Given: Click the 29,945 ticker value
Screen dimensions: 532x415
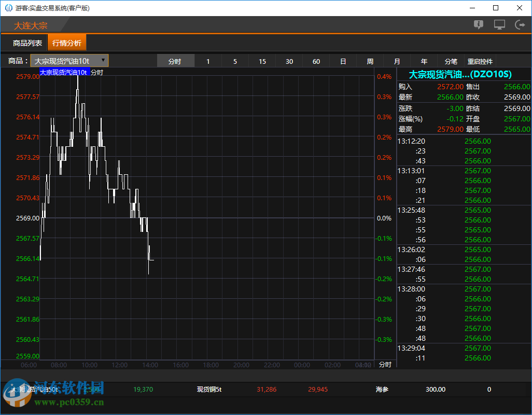Looking at the screenshot, I should (318, 390).
